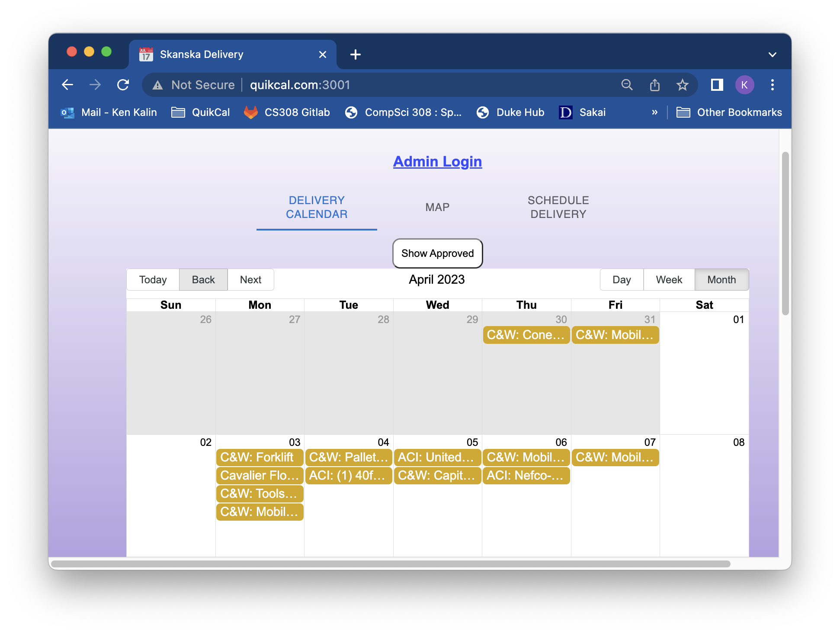
Task: Open the tab list chevron at top right
Action: point(773,54)
